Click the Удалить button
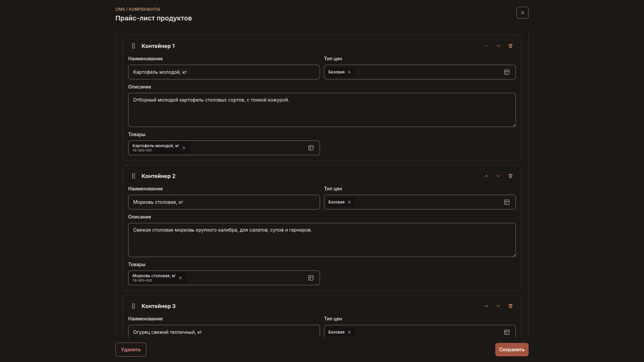The height and width of the screenshot is (362, 644). tap(131, 349)
